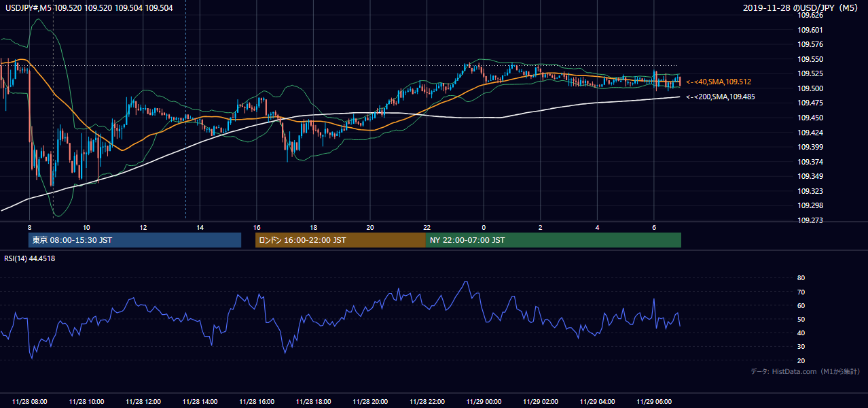Image resolution: width=868 pixels, height=408 pixels.
Task: Click hour tick 8 under price chart
Action: pos(29,227)
